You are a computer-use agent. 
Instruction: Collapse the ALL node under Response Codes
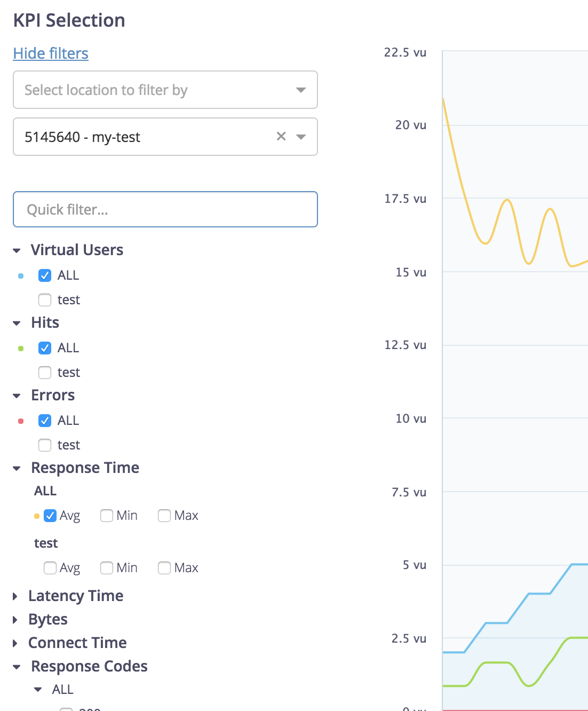pos(38,690)
